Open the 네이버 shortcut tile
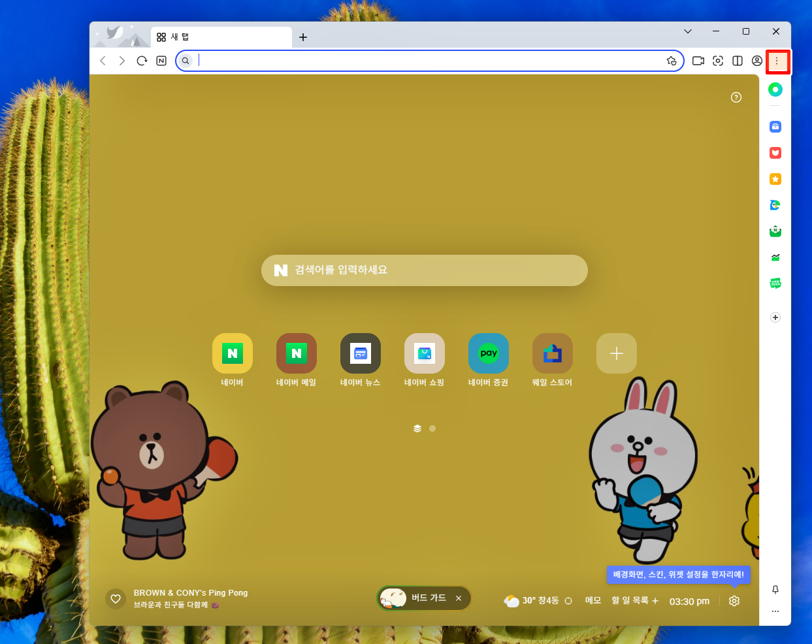 233,353
